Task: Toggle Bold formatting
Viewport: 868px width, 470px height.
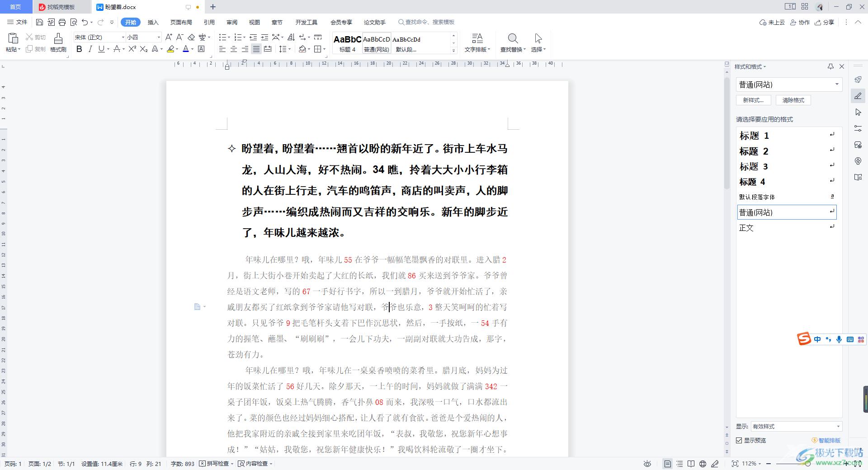Action: [x=79, y=49]
